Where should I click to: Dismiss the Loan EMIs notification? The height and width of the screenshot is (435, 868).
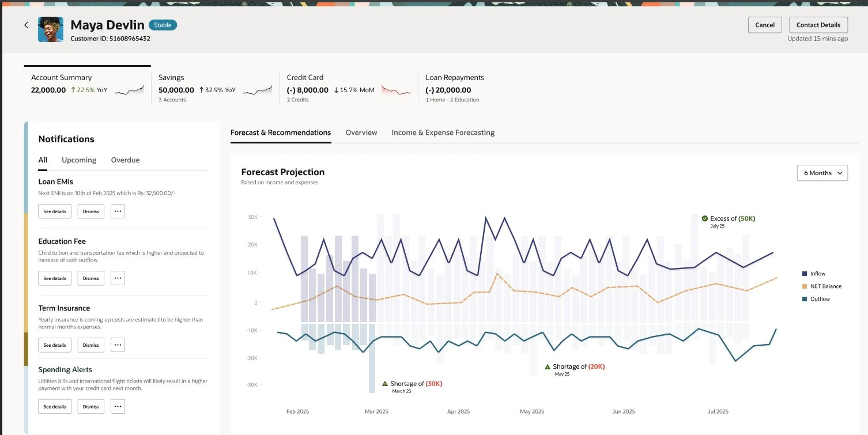(91, 211)
